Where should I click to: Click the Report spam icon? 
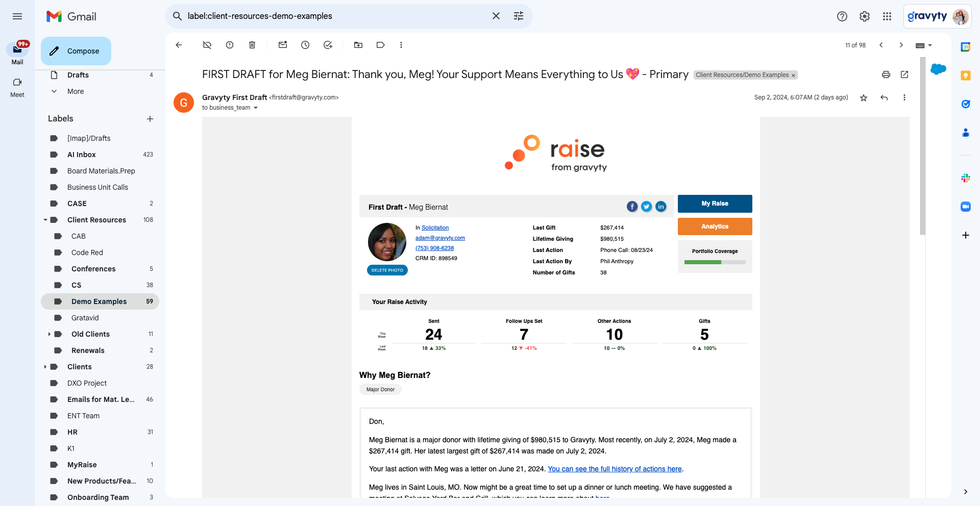230,45
